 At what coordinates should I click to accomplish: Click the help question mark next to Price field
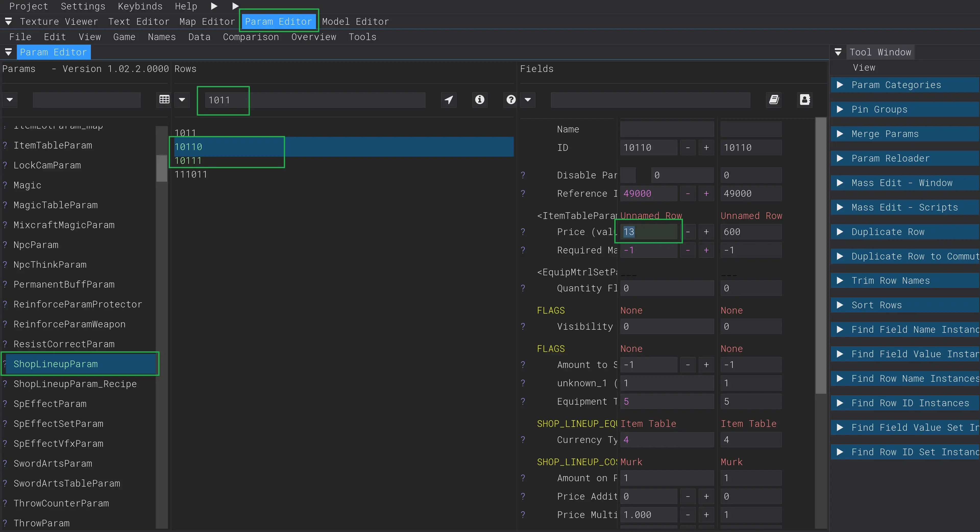(x=523, y=232)
